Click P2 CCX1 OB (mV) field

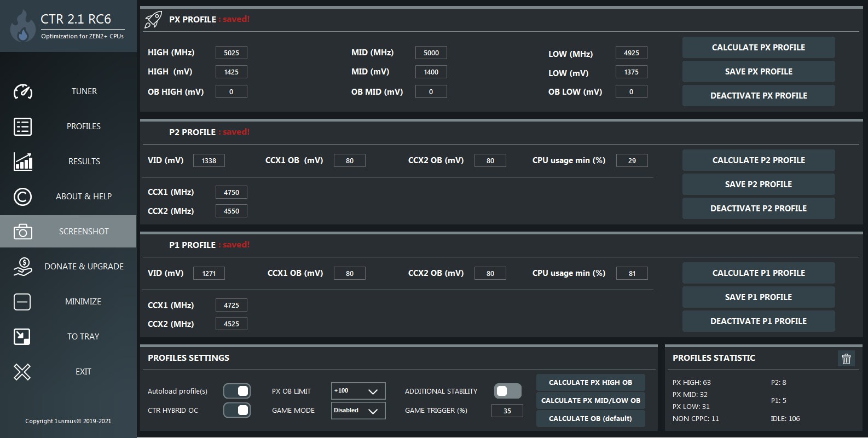click(x=350, y=160)
